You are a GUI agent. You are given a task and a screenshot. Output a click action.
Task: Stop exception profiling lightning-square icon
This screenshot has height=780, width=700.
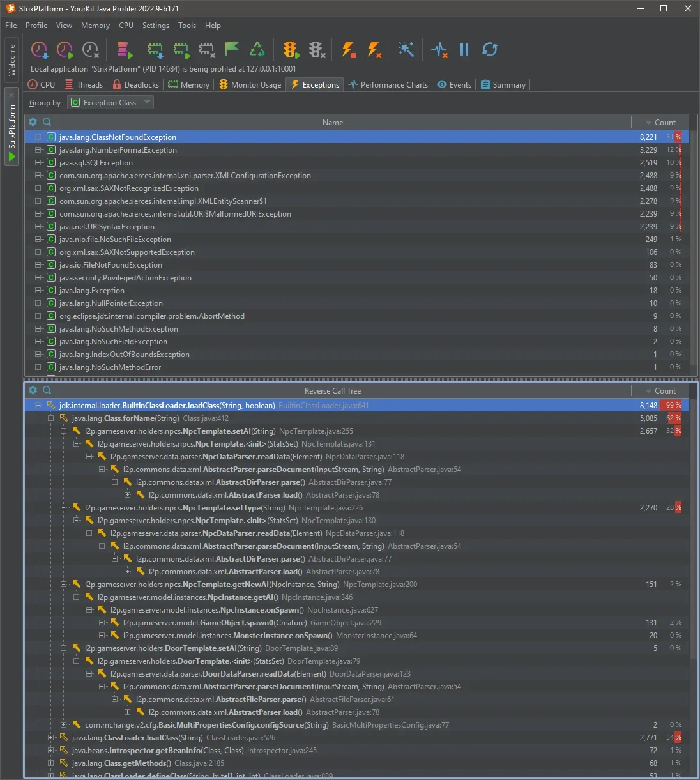pyautogui.click(x=348, y=50)
